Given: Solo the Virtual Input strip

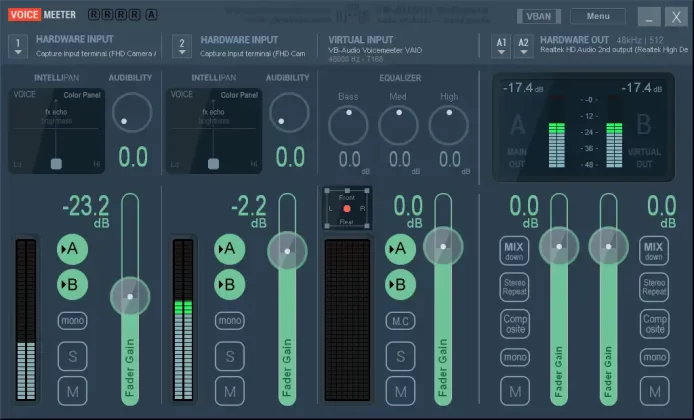Looking at the screenshot, I should [400, 356].
